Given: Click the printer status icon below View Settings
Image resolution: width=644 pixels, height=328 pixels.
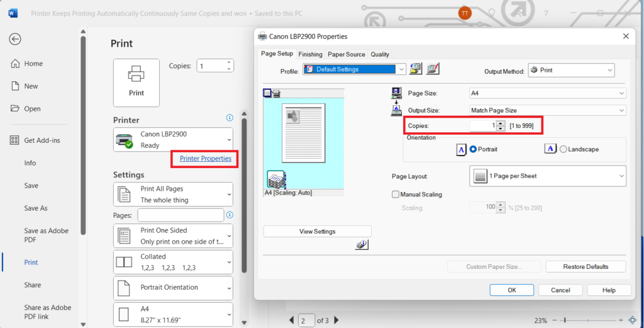Looking at the screenshot, I should [362, 245].
